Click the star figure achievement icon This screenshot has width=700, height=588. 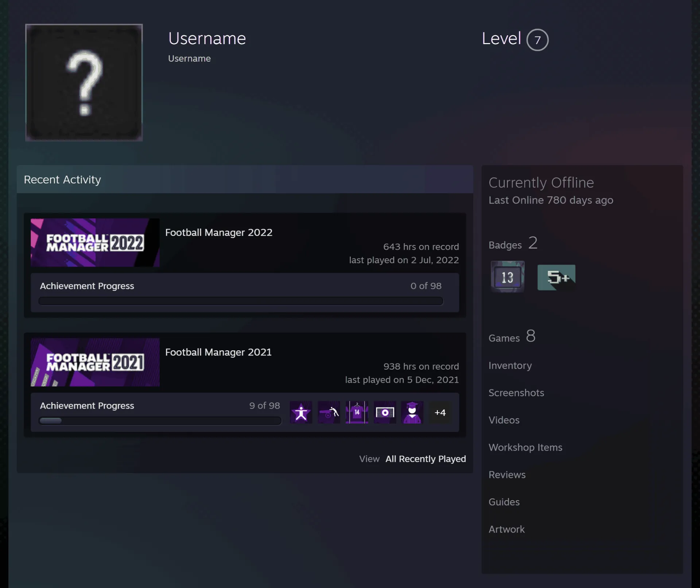[x=301, y=412]
